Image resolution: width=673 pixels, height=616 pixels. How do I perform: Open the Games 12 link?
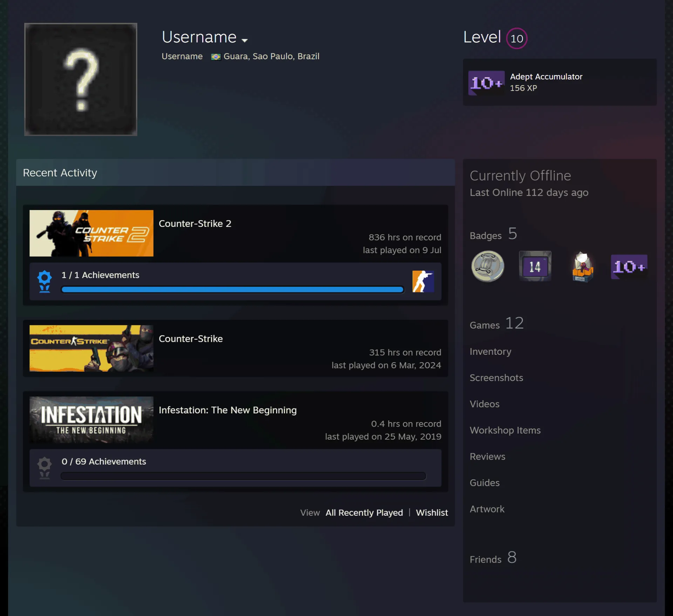497,323
